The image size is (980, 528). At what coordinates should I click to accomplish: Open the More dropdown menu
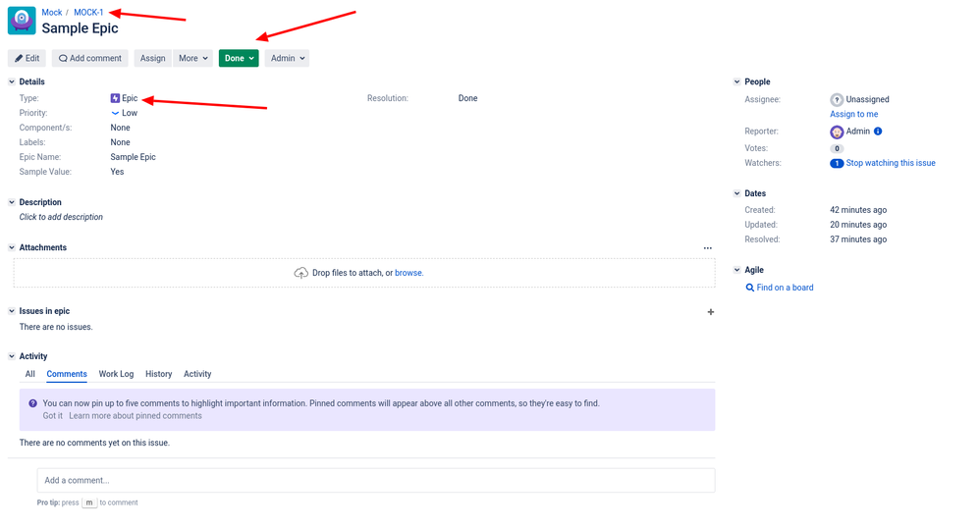pyautogui.click(x=193, y=58)
